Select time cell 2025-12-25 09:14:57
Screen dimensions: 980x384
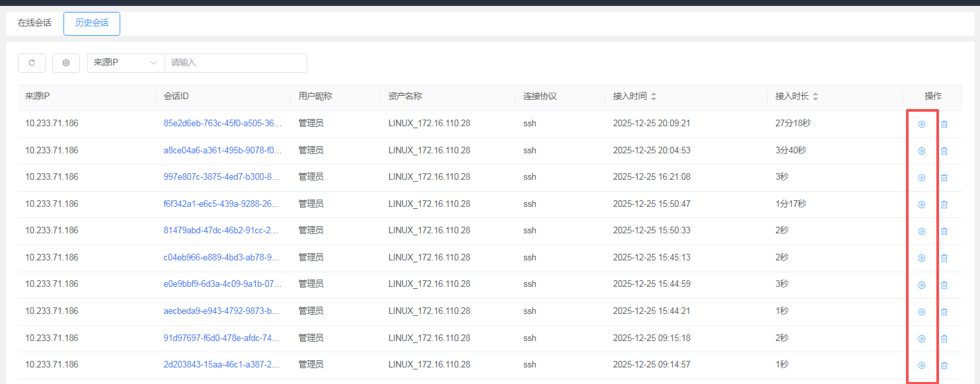click(652, 364)
